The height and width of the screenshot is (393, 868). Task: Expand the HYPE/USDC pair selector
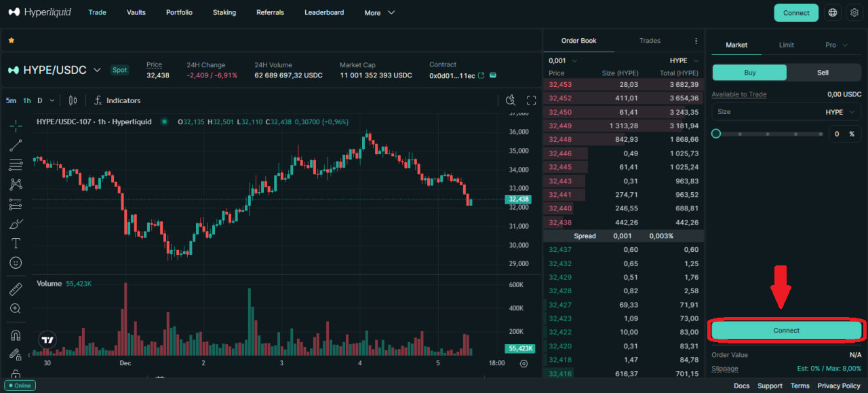click(97, 70)
